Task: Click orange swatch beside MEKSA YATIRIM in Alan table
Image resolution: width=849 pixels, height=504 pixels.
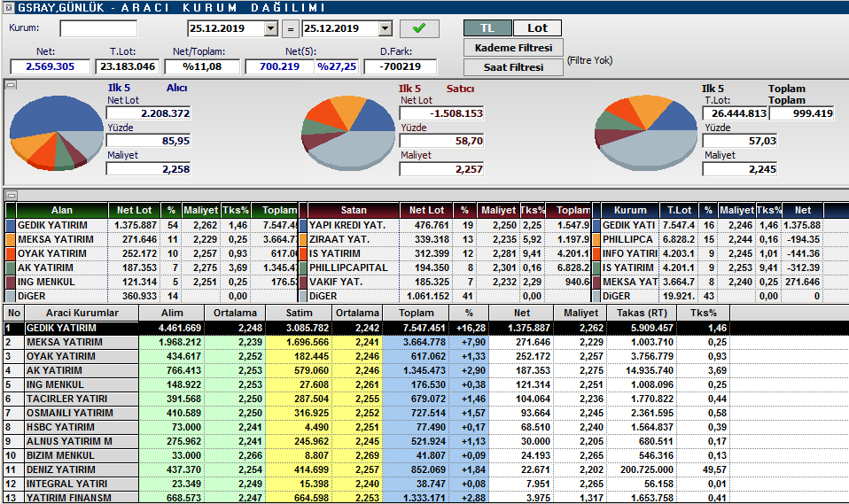Action: (x=11, y=239)
